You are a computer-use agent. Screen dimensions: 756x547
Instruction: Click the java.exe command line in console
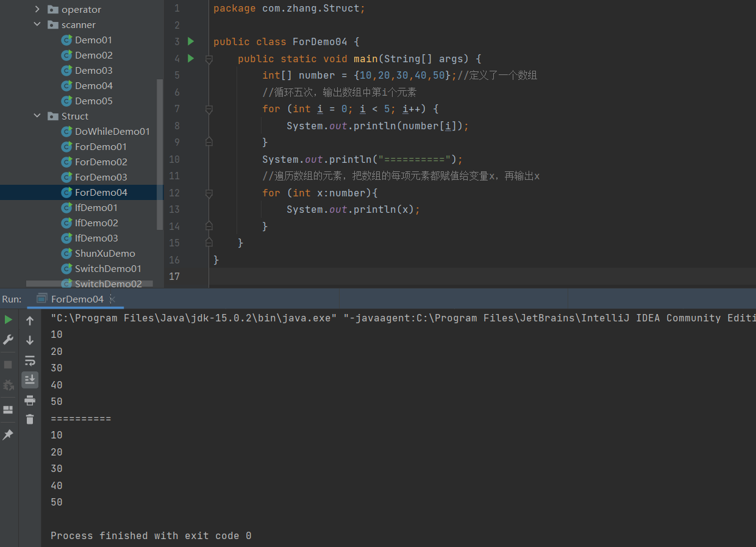point(403,318)
